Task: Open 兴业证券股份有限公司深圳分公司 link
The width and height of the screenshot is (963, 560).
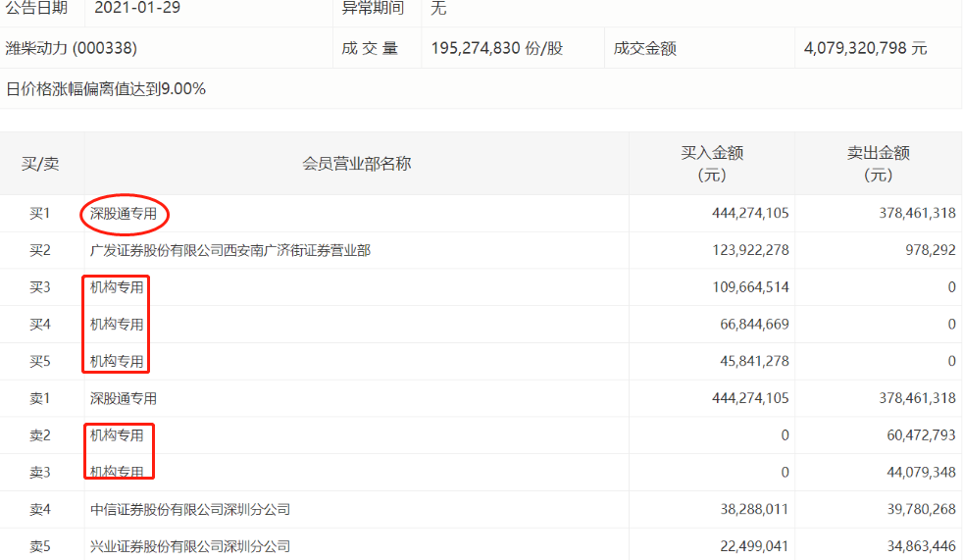Action: click(190, 546)
